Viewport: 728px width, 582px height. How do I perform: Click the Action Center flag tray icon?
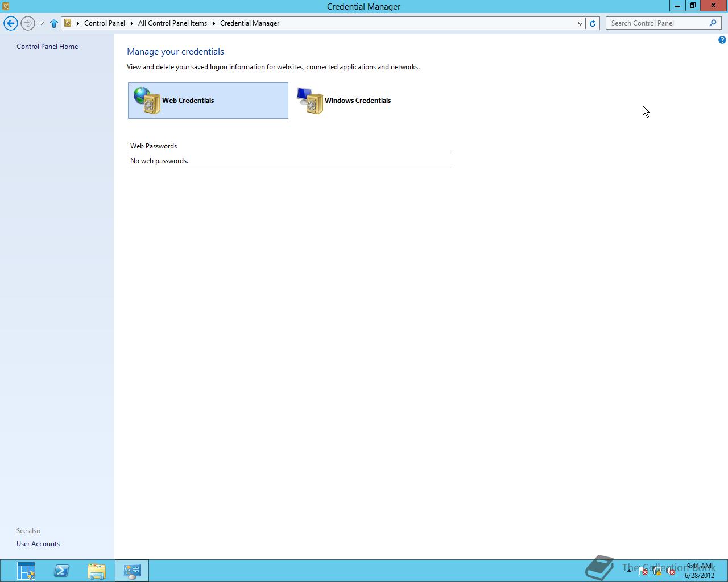point(643,571)
